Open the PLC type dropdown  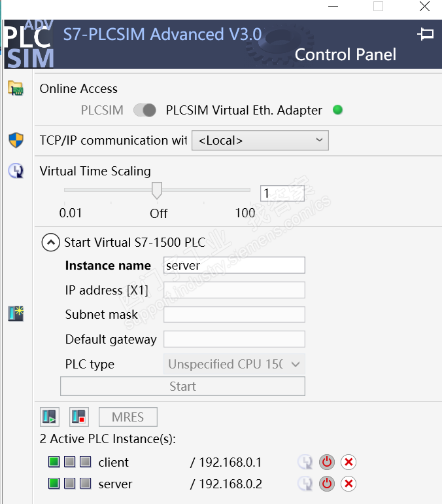tap(233, 364)
